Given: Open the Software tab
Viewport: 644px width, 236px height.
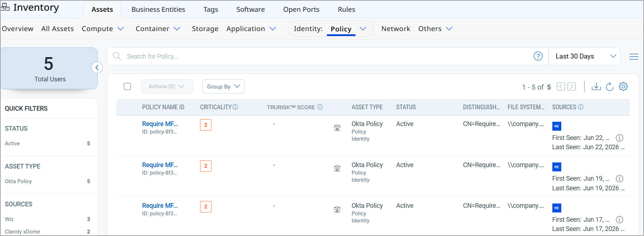Looking at the screenshot, I should pos(251,9).
